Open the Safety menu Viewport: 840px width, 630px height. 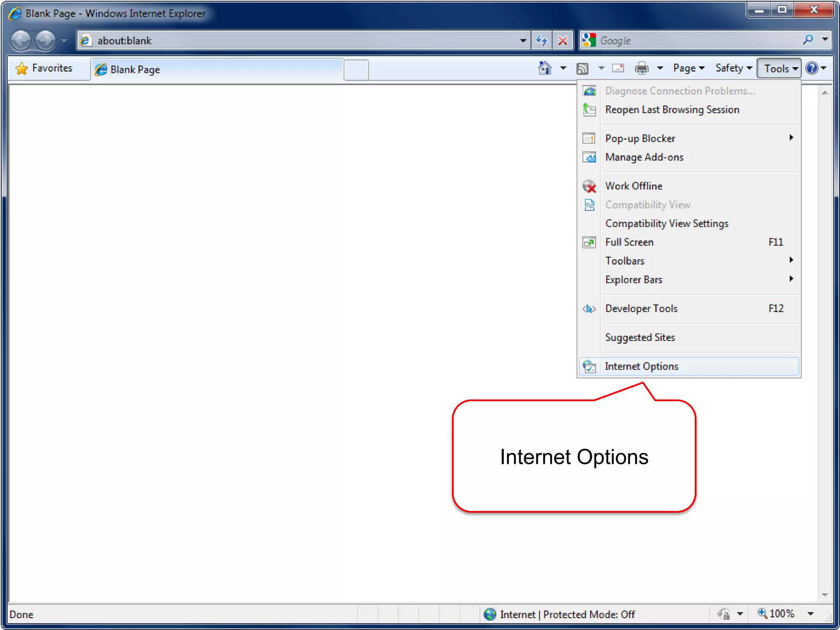click(x=734, y=68)
